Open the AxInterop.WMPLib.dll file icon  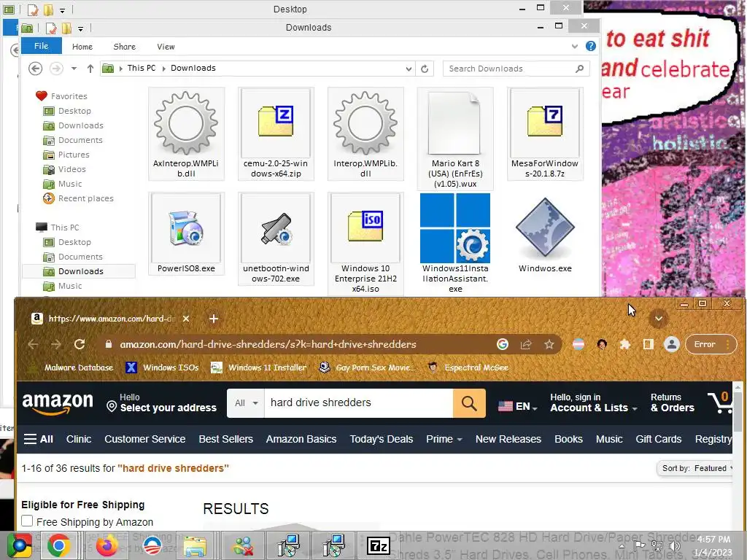coord(186,122)
